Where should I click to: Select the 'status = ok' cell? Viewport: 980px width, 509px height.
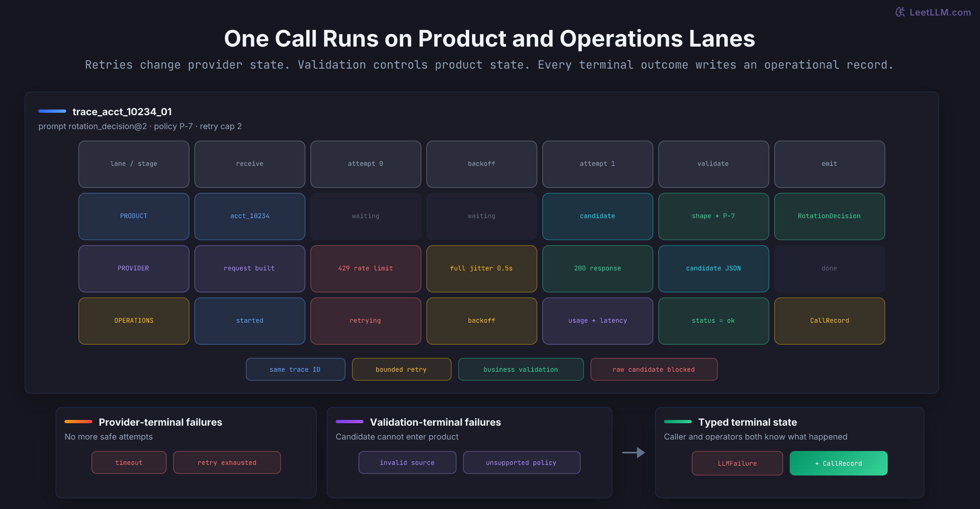pyautogui.click(x=714, y=321)
